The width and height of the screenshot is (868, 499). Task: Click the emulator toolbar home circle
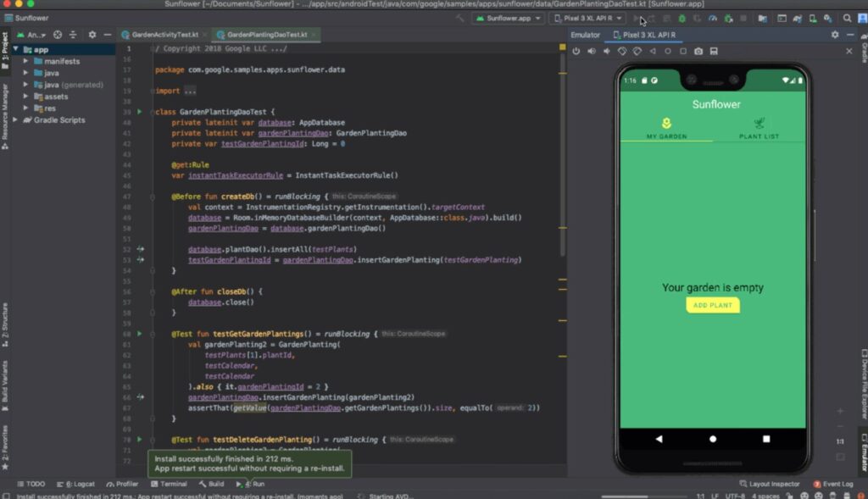[x=668, y=51]
